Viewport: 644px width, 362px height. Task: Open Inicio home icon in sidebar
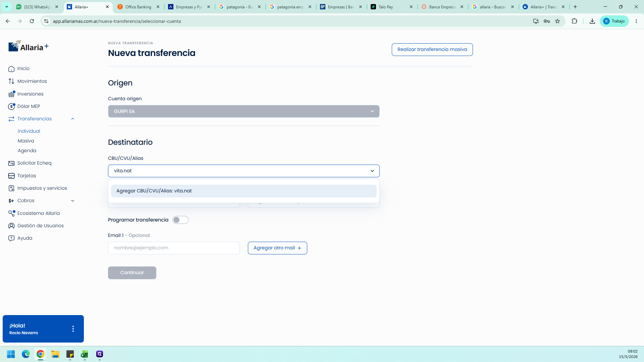pos(11,69)
